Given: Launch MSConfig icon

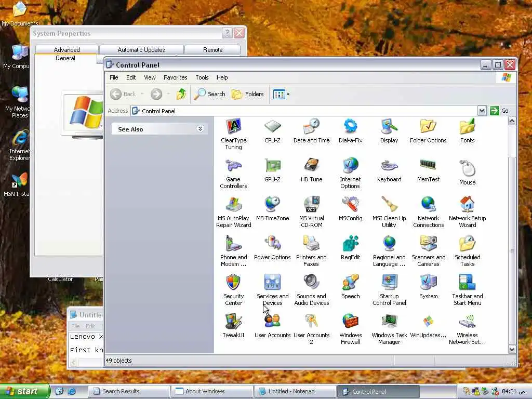Looking at the screenshot, I should pyautogui.click(x=351, y=209).
